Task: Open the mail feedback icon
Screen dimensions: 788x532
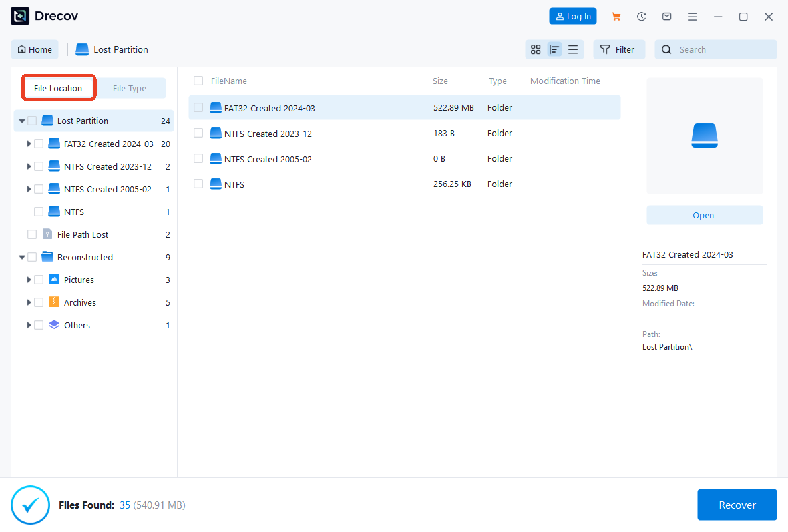Action: (x=666, y=17)
